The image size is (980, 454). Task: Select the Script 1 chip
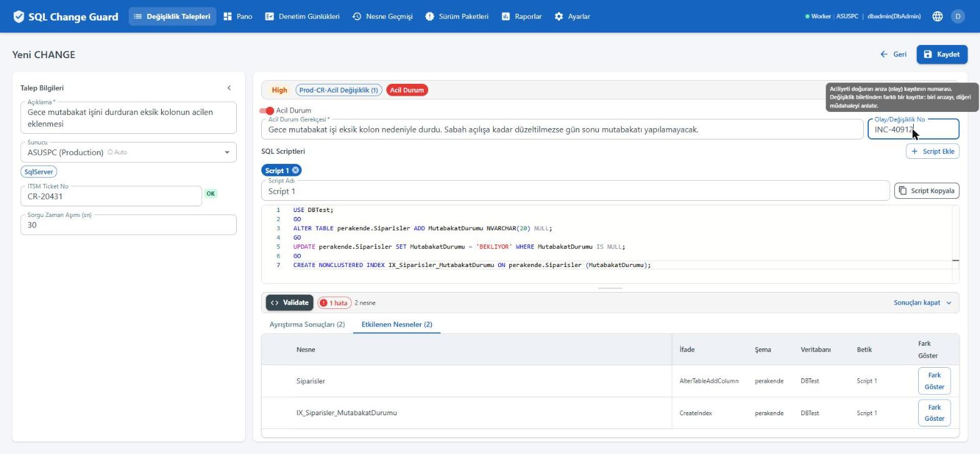(277, 171)
